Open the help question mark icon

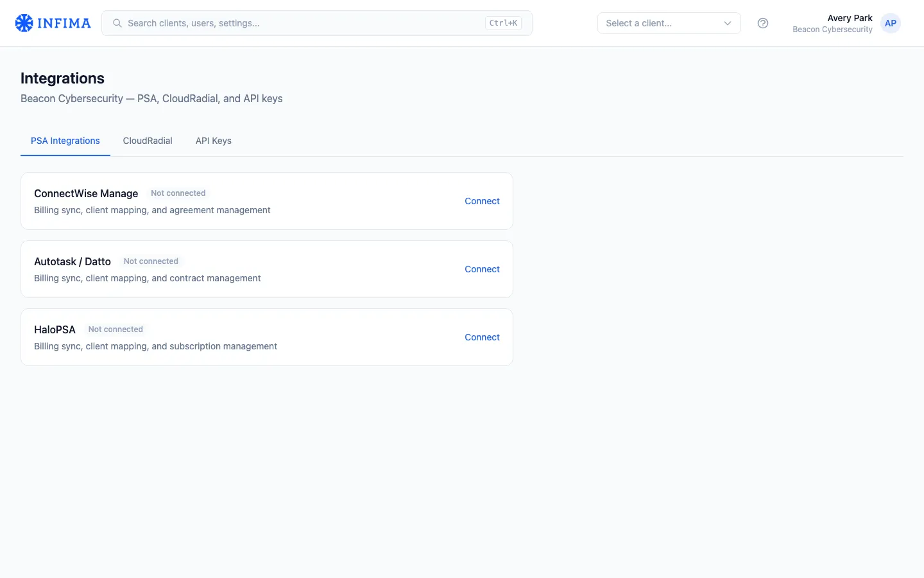coord(763,23)
